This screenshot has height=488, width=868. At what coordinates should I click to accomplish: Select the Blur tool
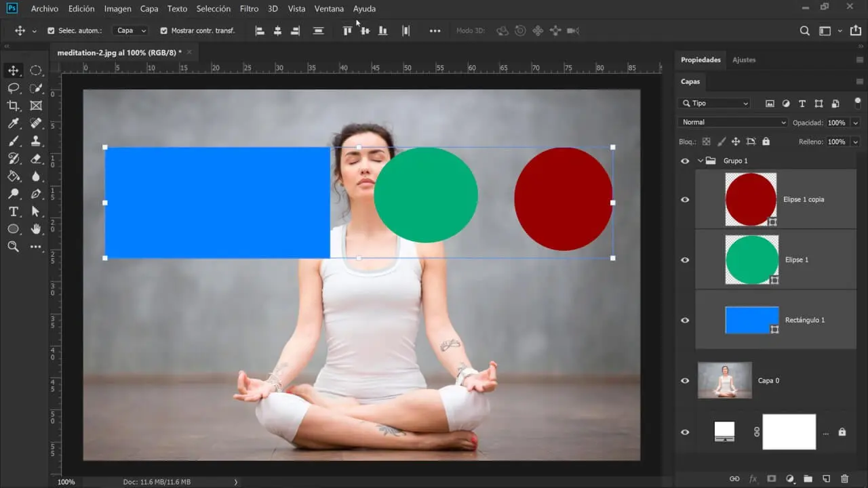click(x=36, y=176)
